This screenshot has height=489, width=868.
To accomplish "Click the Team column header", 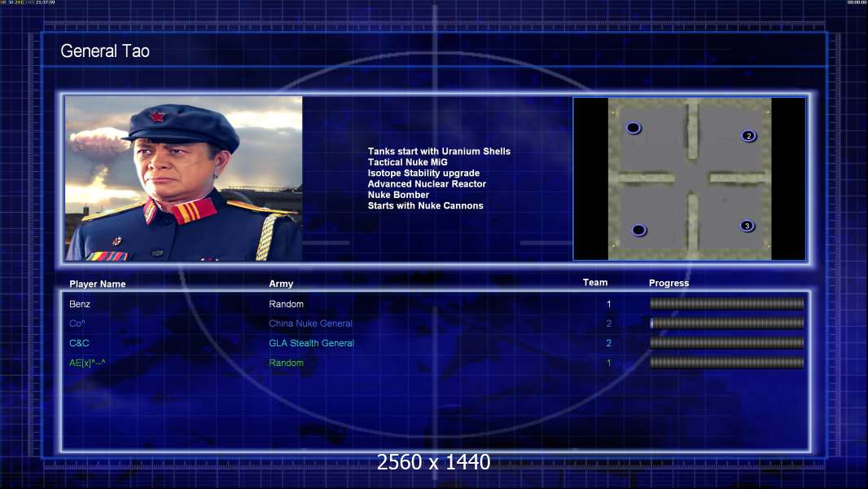I will [595, 283].
